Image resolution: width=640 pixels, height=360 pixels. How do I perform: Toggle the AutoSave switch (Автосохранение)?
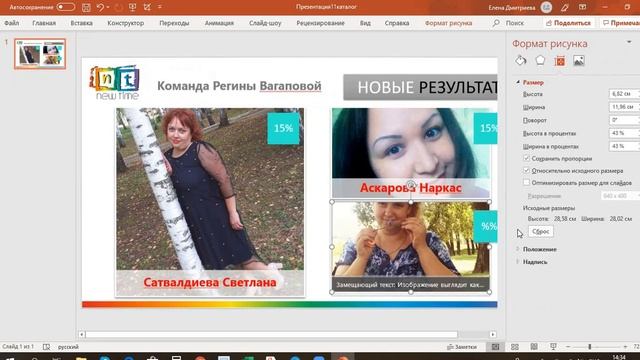[66, 7]
